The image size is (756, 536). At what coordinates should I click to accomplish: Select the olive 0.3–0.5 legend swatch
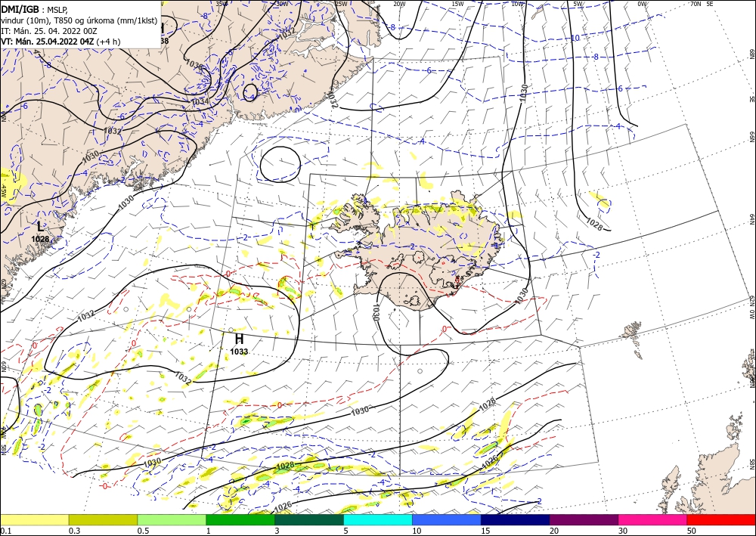tap(103, 519)
